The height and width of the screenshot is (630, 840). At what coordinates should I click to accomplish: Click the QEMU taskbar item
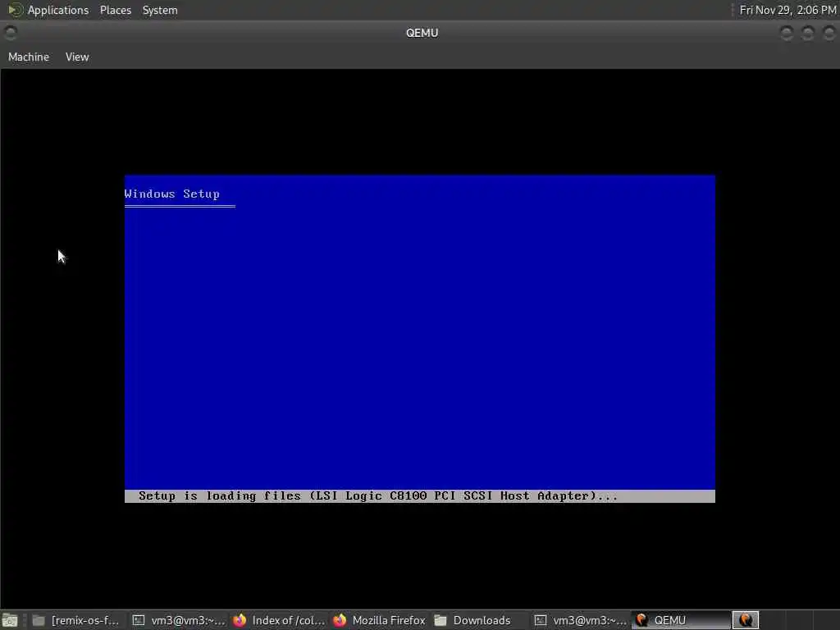(681, 620)
